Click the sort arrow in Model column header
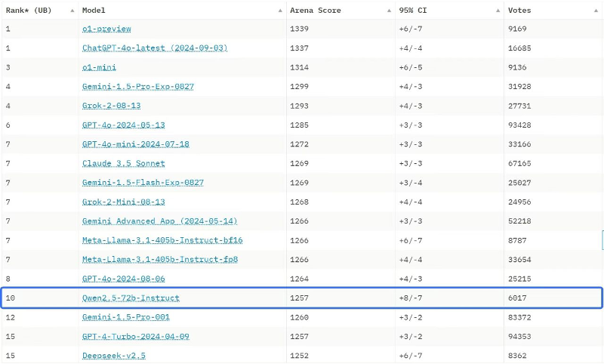Viewport: 604px width, 364px height. (x=280, y=11)
